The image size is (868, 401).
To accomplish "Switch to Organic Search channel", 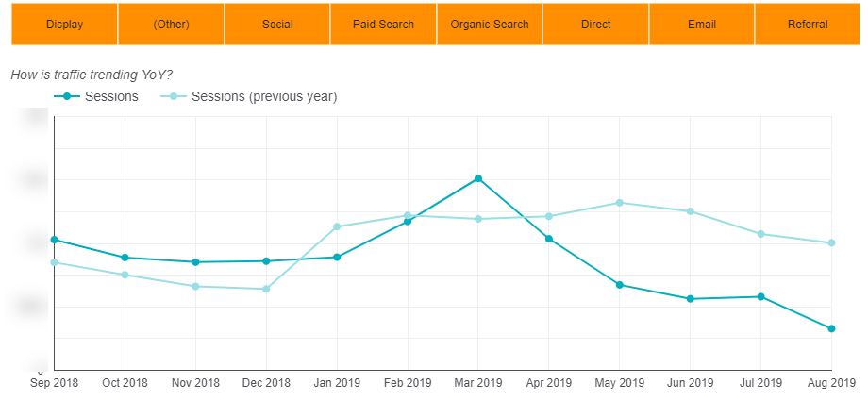I will (490, 25).
